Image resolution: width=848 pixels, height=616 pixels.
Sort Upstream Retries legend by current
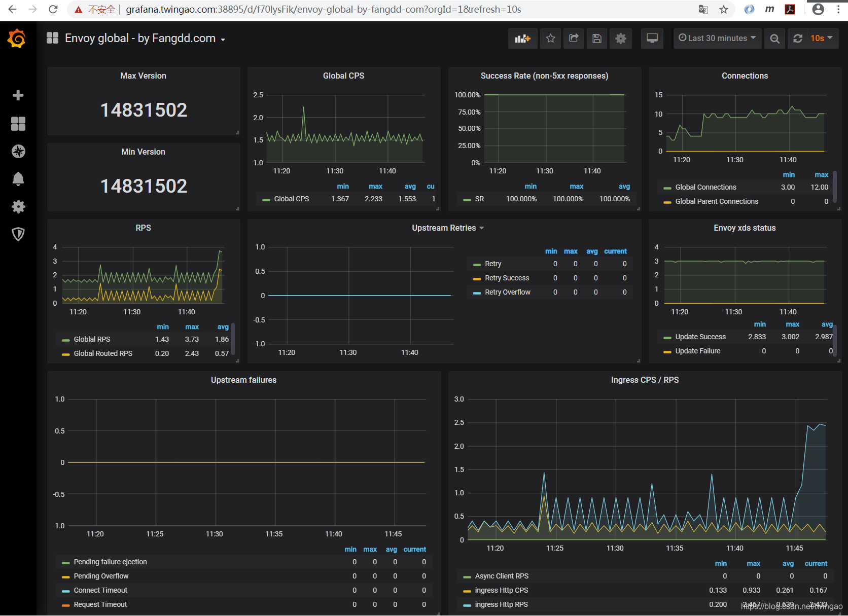[x=615, y=251]
